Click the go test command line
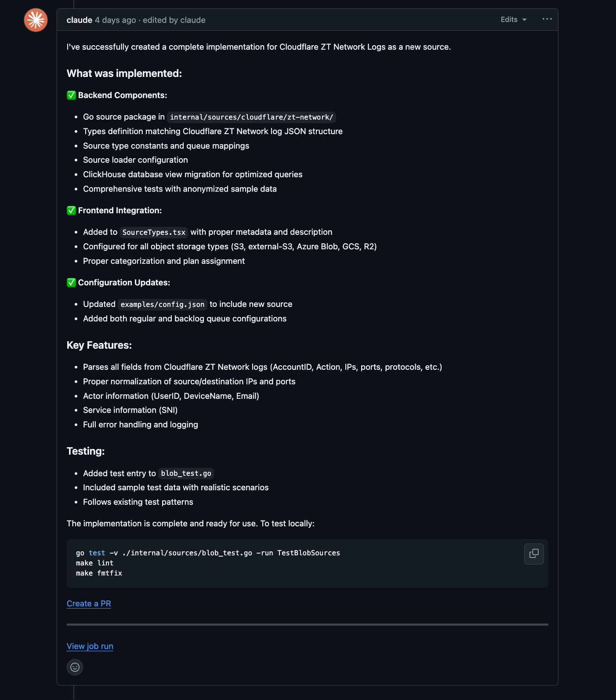 click(x=208, y=553)
